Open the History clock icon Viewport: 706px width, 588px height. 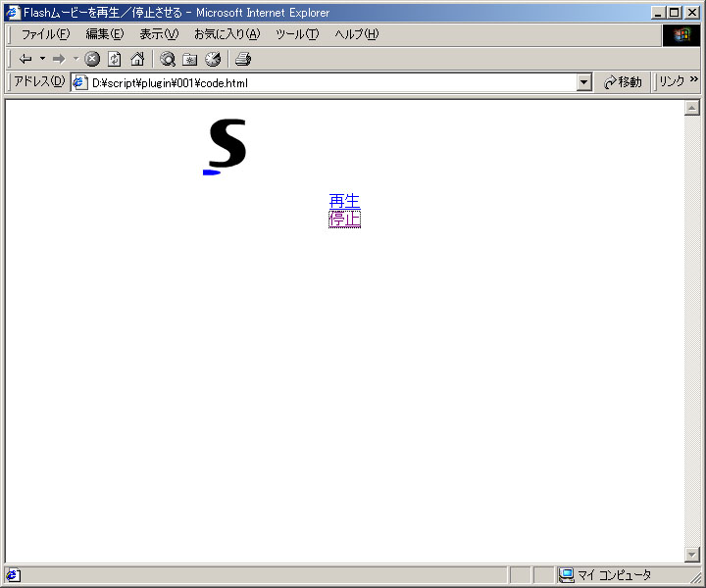pos(213,59)
